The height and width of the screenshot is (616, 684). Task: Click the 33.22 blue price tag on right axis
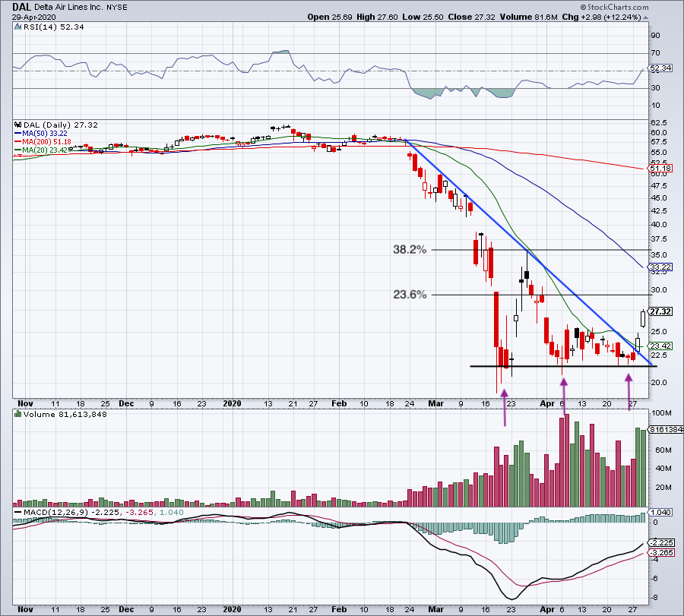click(x=660, y=267)
